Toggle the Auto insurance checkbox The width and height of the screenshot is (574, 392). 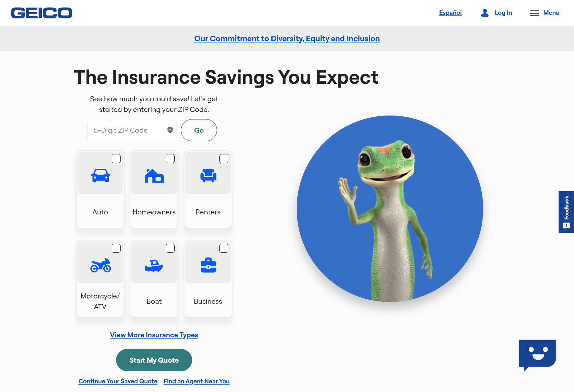click(x=116, y=158)
